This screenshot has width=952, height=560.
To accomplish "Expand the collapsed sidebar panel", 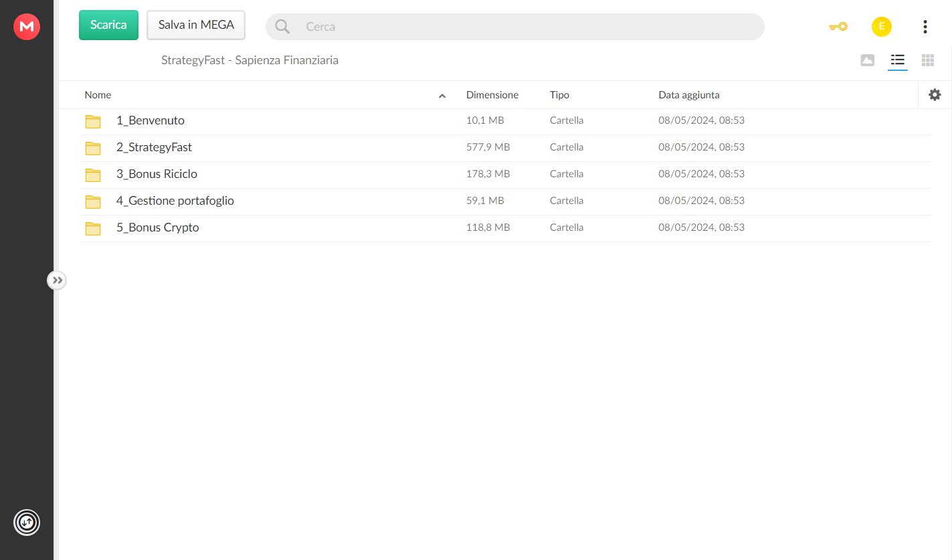I will tap(57, 280).
